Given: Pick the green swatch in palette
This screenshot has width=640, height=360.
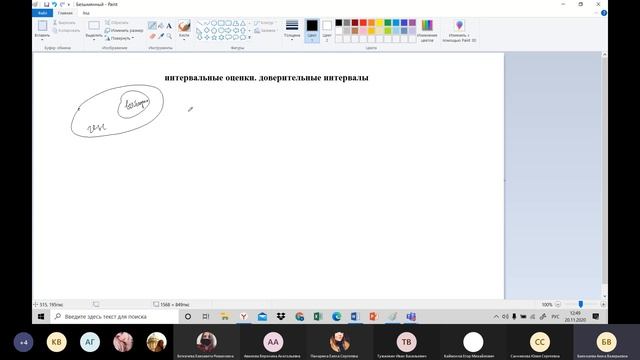Looking at the screenshot, I should pos(388,23).
